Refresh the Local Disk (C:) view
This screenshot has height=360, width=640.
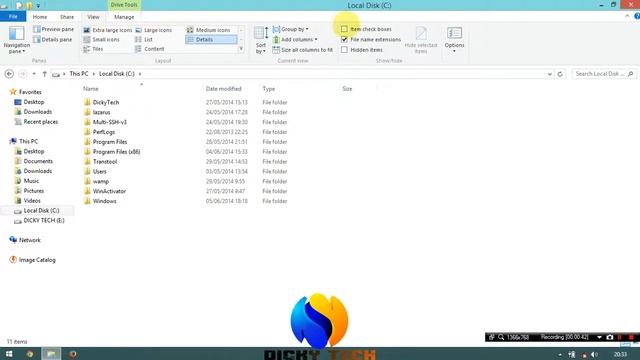point(560,74)
